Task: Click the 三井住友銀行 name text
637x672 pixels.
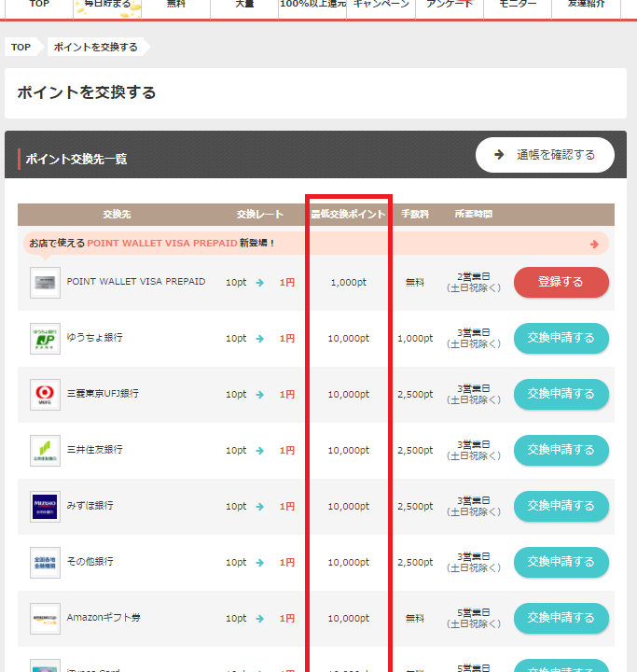Action: tap(95, 450)
